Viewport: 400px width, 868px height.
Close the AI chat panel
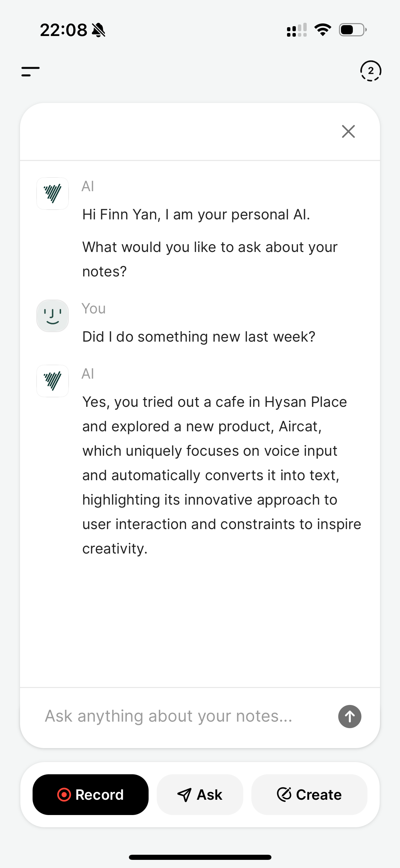(x=348, y=131)
